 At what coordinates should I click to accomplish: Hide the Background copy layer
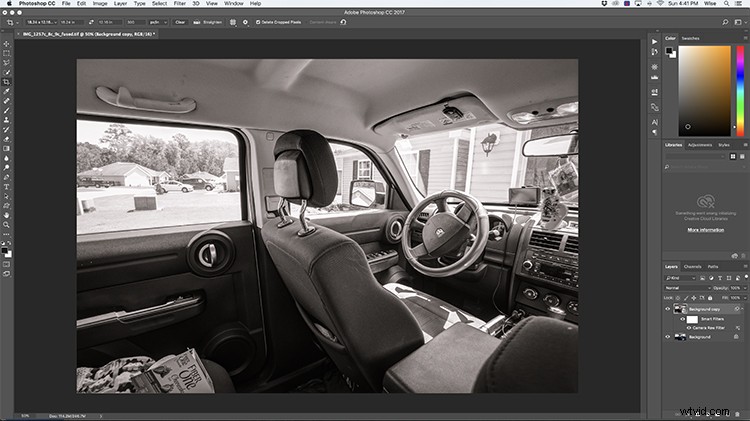(668, 310)
